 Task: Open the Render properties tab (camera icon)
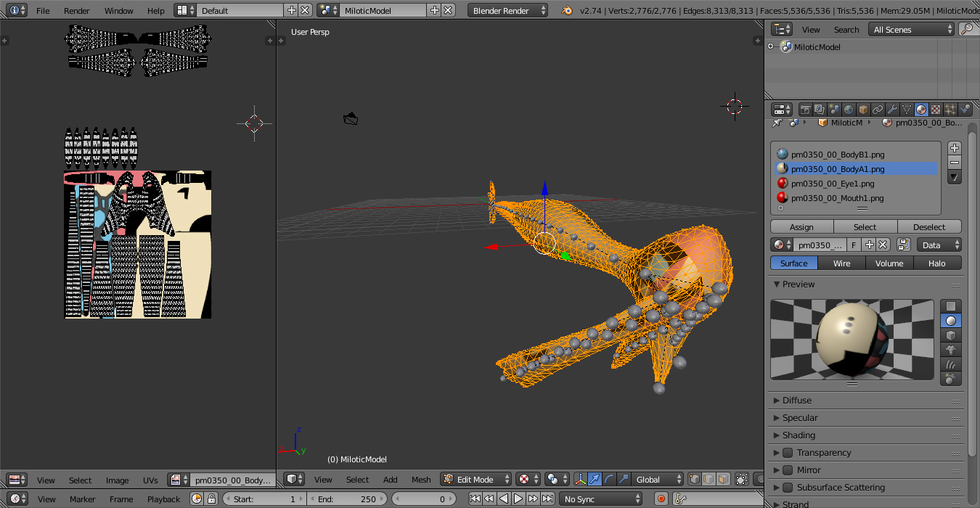(x=805, y=110)
